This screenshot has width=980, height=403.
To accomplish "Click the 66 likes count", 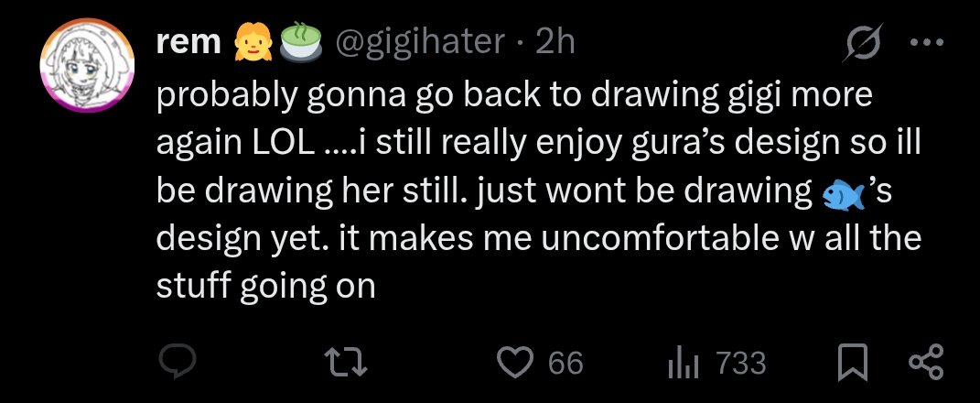I will click(x=565, y=363).
